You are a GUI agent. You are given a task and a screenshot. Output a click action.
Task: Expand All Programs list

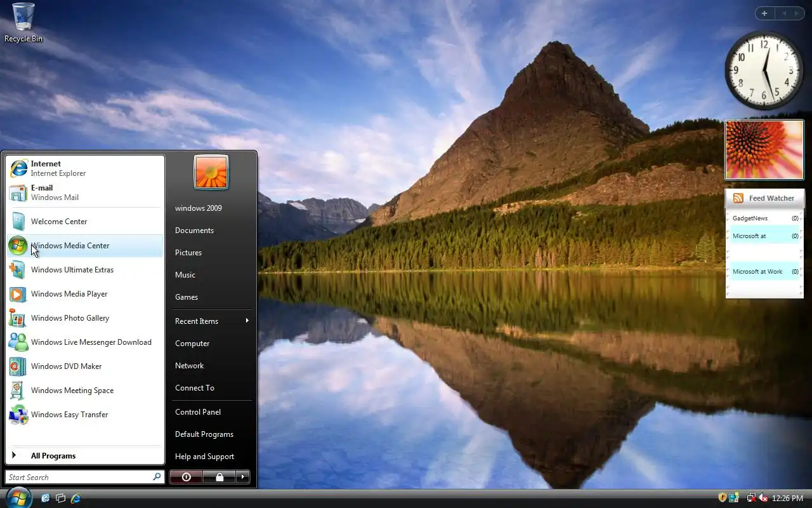click(85, 456)
